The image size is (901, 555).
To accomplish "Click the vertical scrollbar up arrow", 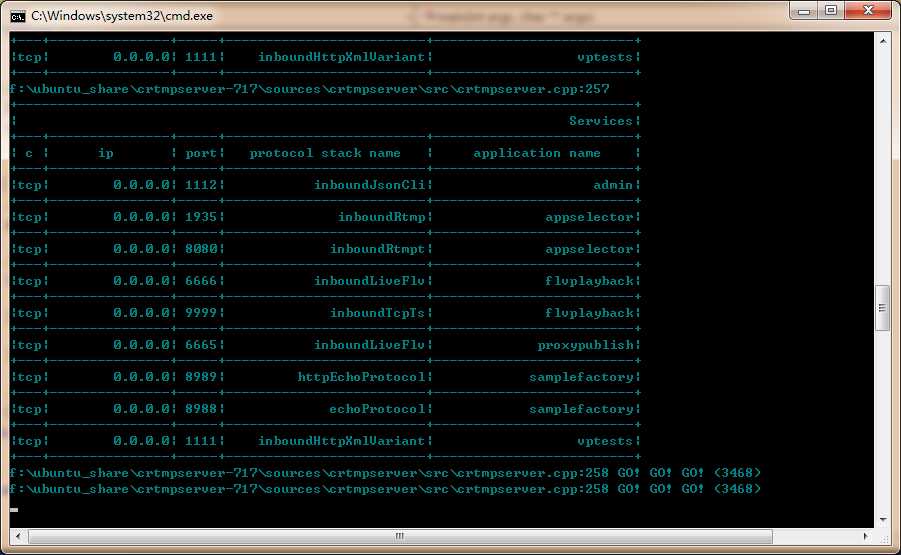I will tap(883, 41).
